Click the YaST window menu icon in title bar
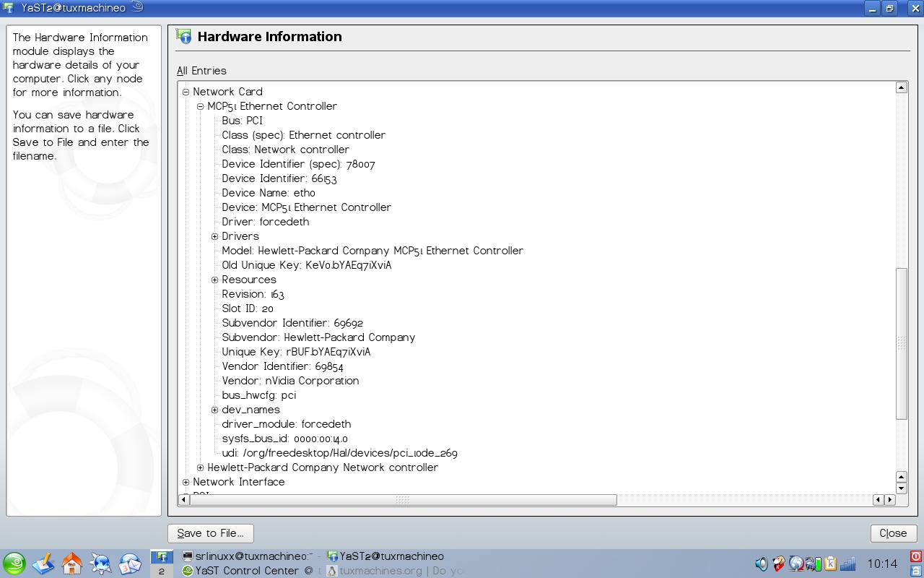 tap(9, 8)
